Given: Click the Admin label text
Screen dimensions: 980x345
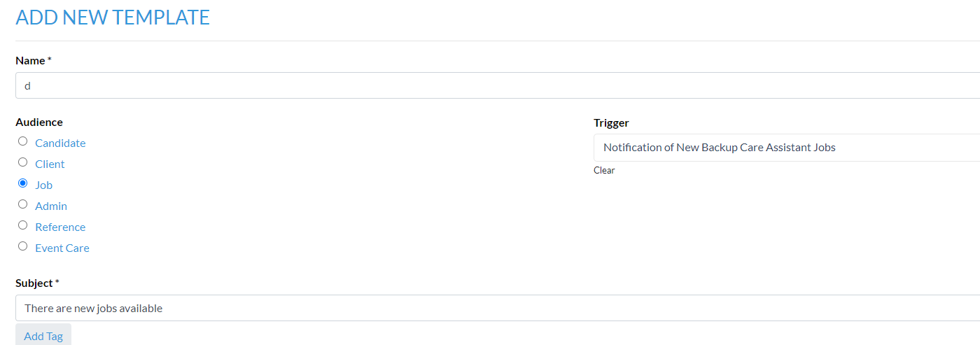Looking at the screenshot, I should coord(51,206).
